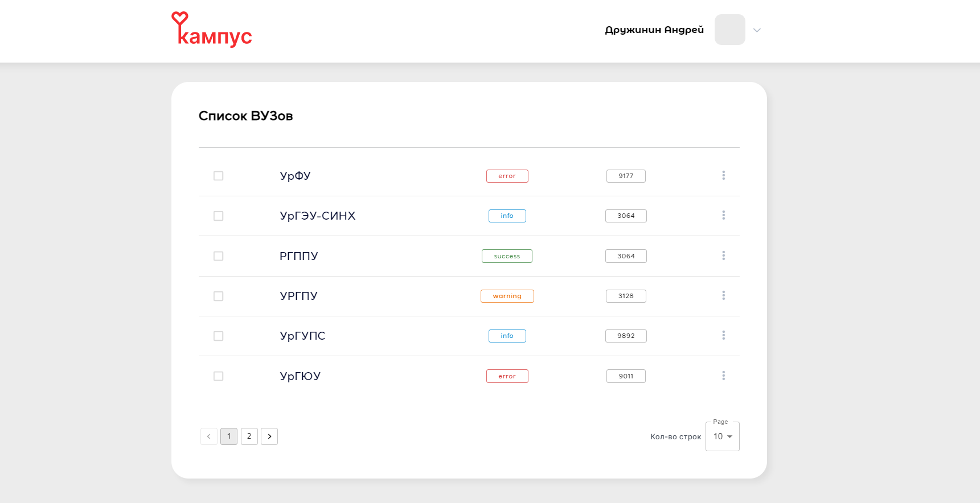Image resolution: width=980 pixels, height=503 pixels.
Task: Go to the next page arrow
Action: (269, 436)
